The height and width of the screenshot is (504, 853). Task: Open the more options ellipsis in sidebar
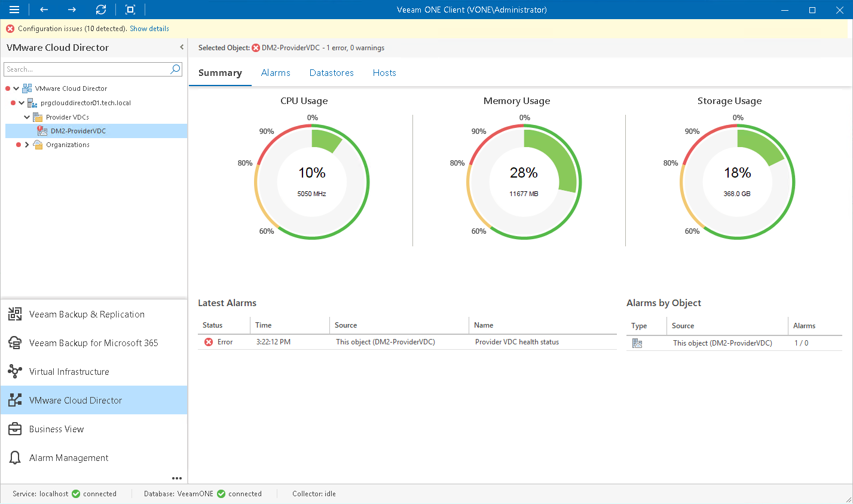pyautogui.click(x=177, y=478)
